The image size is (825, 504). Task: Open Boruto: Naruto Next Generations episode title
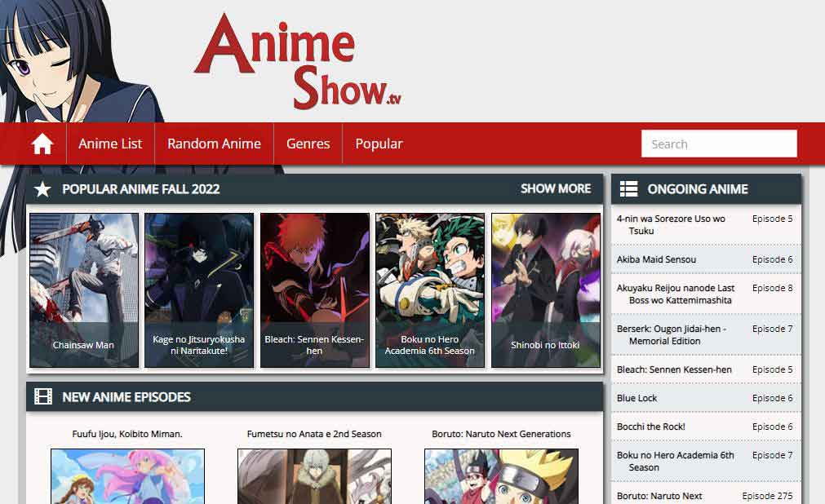(x=500, y=434)
